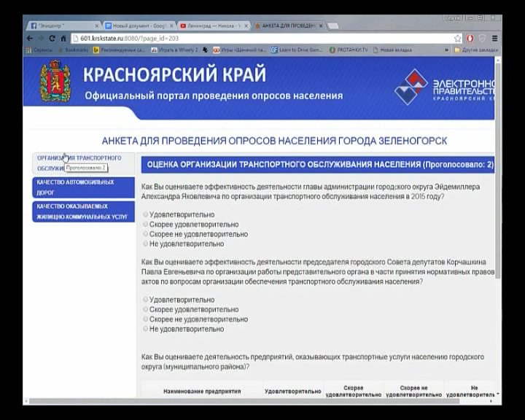Choose Удовлетворительно for the Эйдемиллер question

point(145,214)
